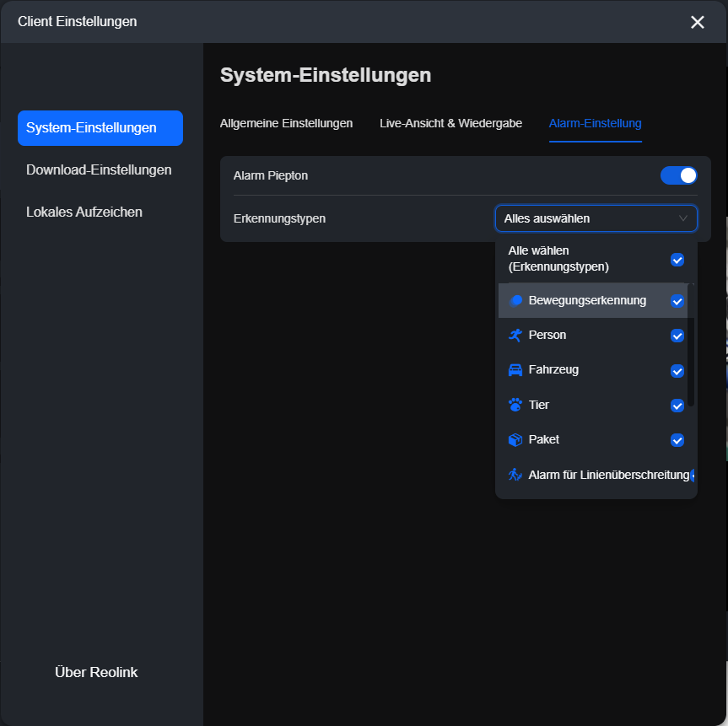Screen dimensions: 728x726
Task: Click the Alarm Piepton label
Action: coord(271,175)
